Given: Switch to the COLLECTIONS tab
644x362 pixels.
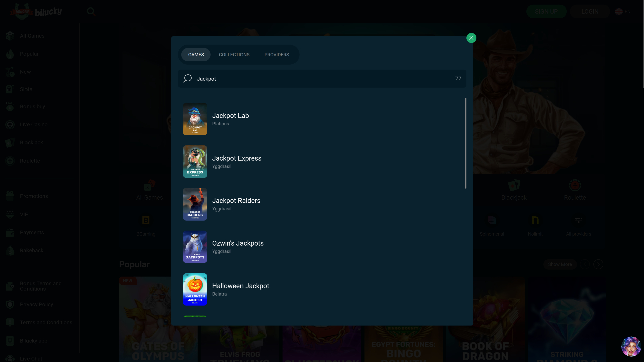Looking at the screenshot, I should pyautogui.click(x=234, y=55).
